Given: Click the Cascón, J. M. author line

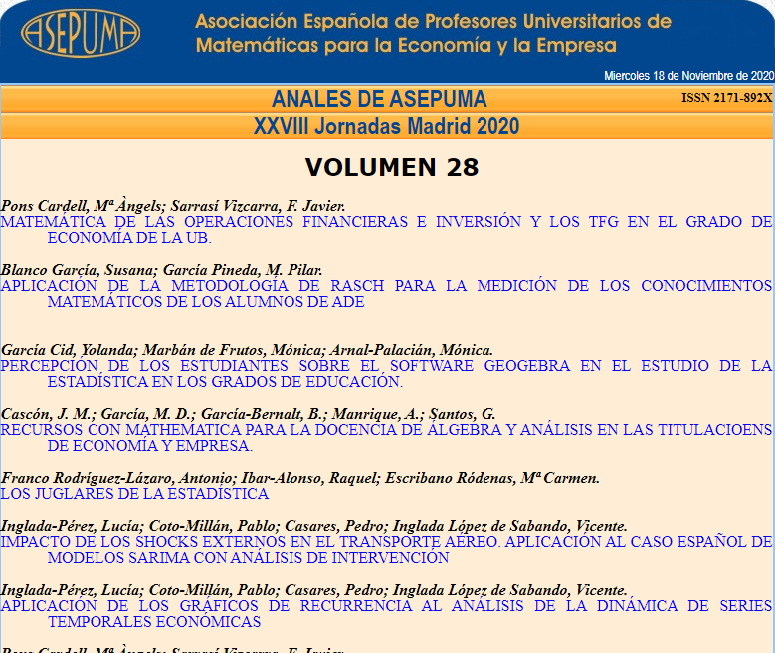Looking at the screenshot, I should (247, 414).
